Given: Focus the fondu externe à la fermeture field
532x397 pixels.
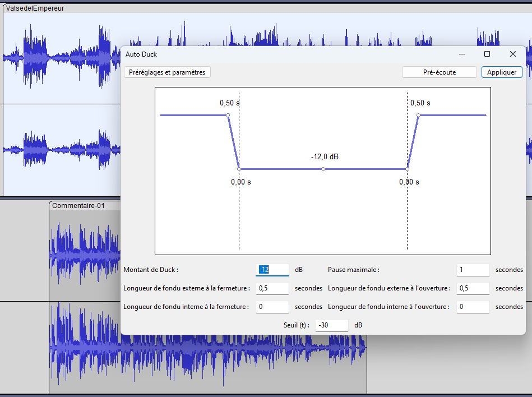Looking at the screenshot, I should (x=272, y=288).
